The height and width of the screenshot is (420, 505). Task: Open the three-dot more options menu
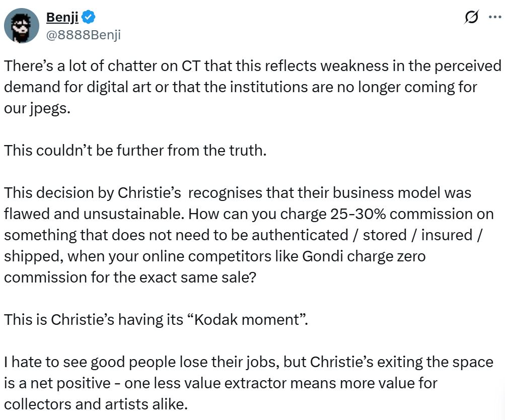(494, 18)
